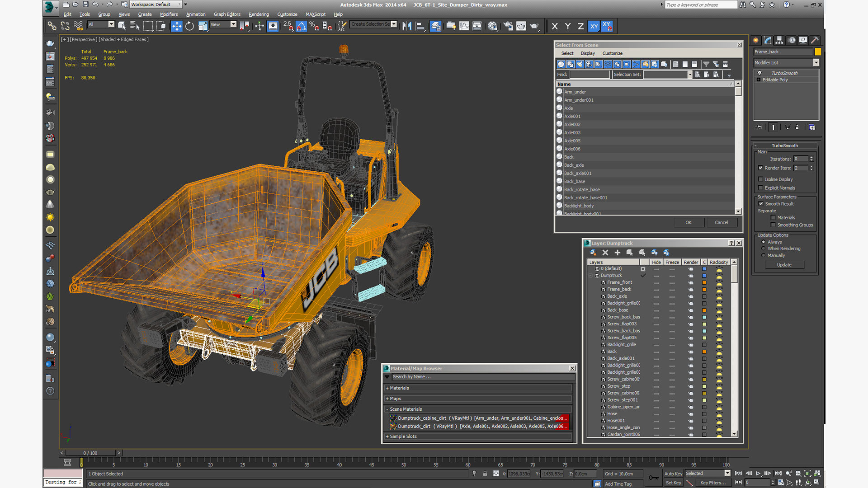Switch to the Hierarchy command panel tab
Image resolution: width=868 pixels, height=488 pixels.
[779, 40]
